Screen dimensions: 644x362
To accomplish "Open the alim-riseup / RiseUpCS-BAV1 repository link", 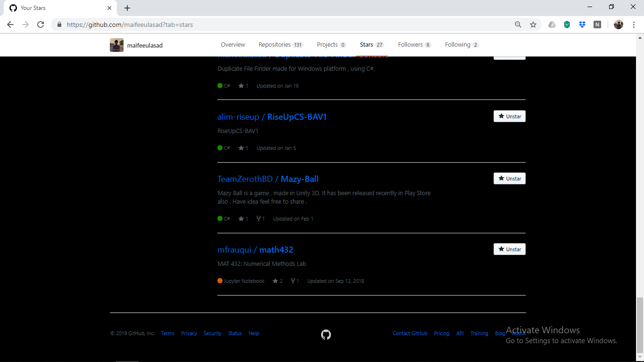I will point(272,117).
